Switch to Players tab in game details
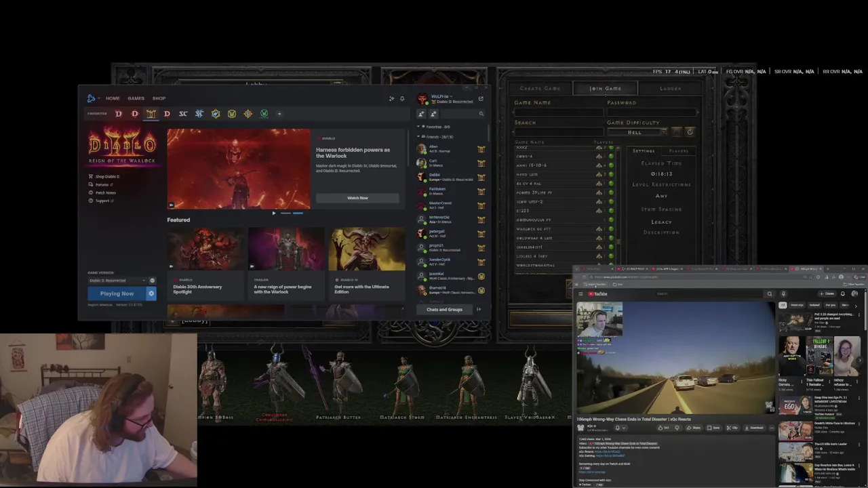Image resolution: width=868 pixels, height=488 pixels. point(679,151)
